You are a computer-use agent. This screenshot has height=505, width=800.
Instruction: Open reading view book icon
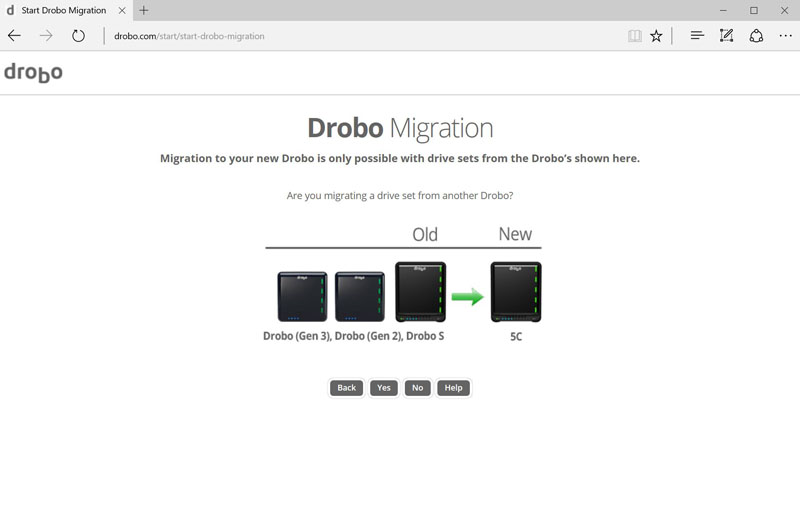pos(635,36)
